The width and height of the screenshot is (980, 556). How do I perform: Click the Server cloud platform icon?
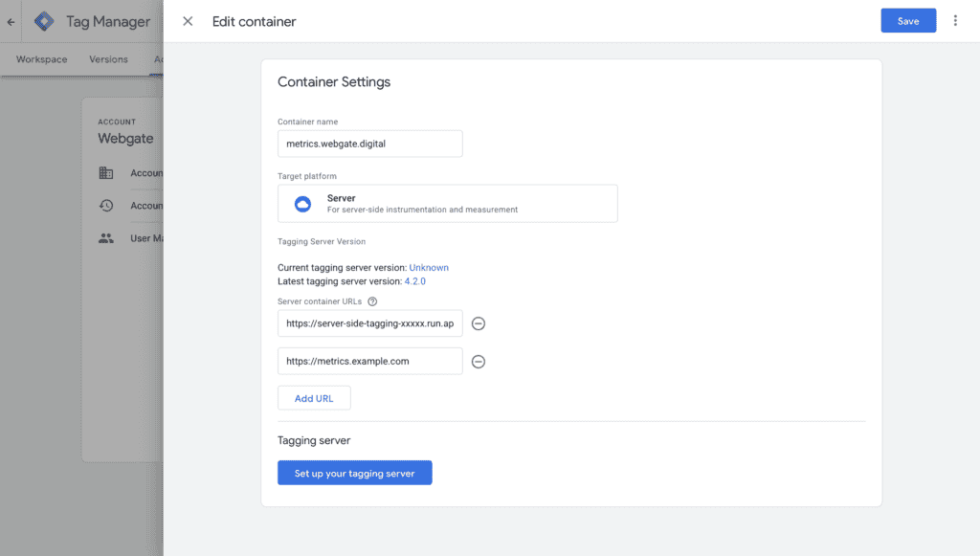[302, 204]
